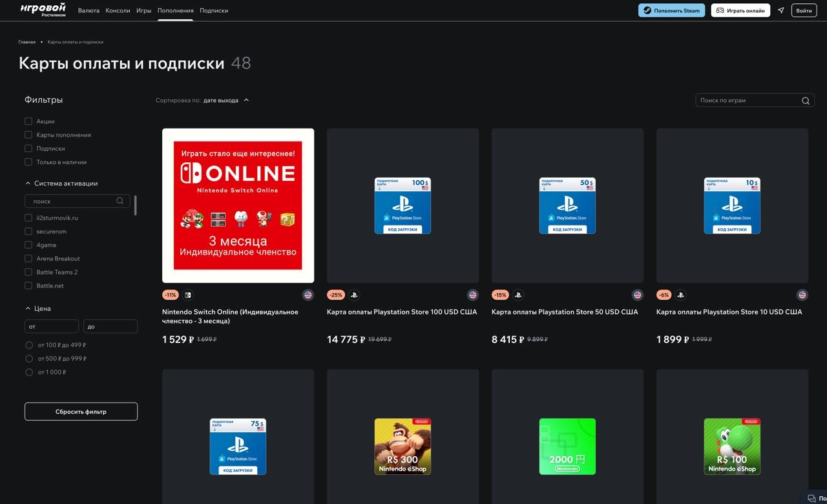Open the sort by дате выхода dropdown
The height and width of the screenshot is (504, 827).
point(225,100)
